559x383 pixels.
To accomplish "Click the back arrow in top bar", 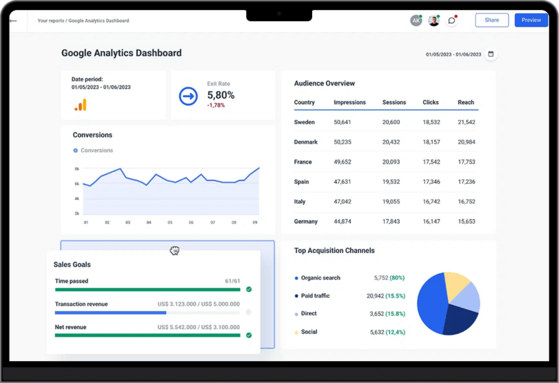I will pos(14,21).
